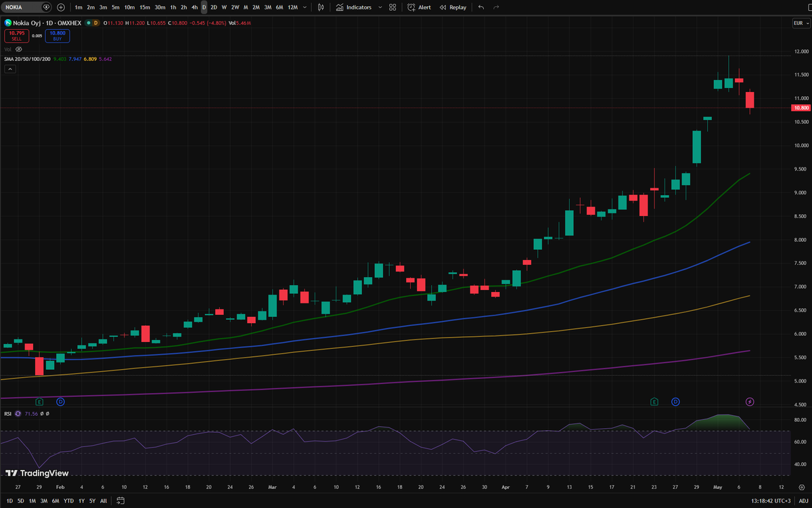Click the 10.795 SELL button
812x508 pixels.
point(16,35)
